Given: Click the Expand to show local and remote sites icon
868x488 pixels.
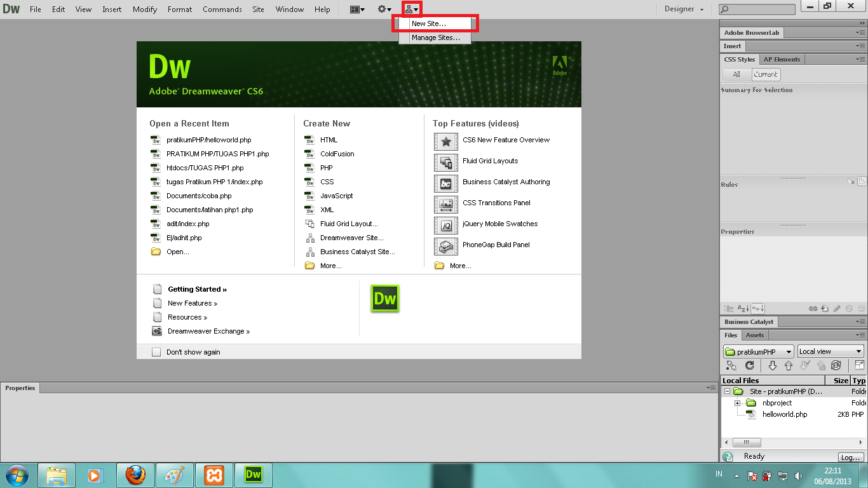Looking at the screenshot, I should pyautogui.click(x=859, y=365).
